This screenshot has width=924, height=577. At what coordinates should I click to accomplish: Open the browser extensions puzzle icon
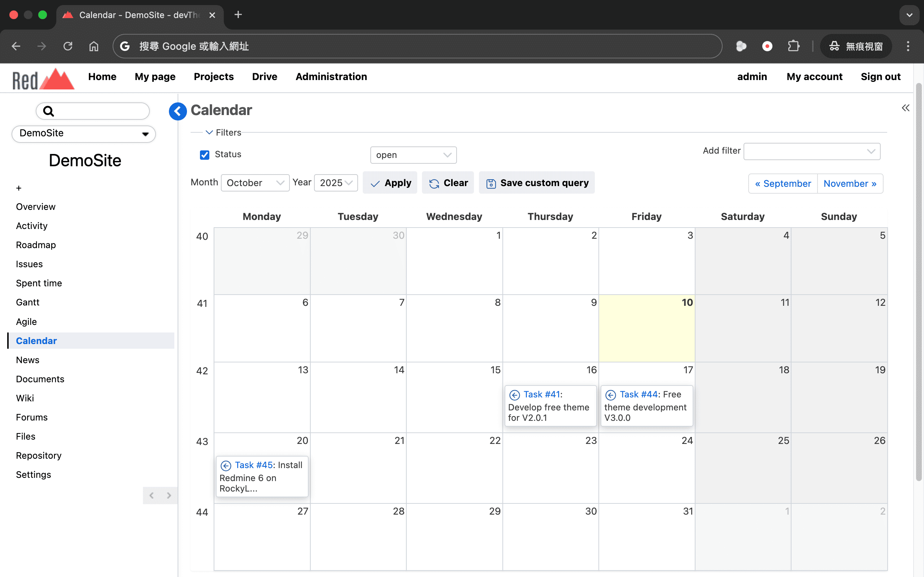[793, 46]
